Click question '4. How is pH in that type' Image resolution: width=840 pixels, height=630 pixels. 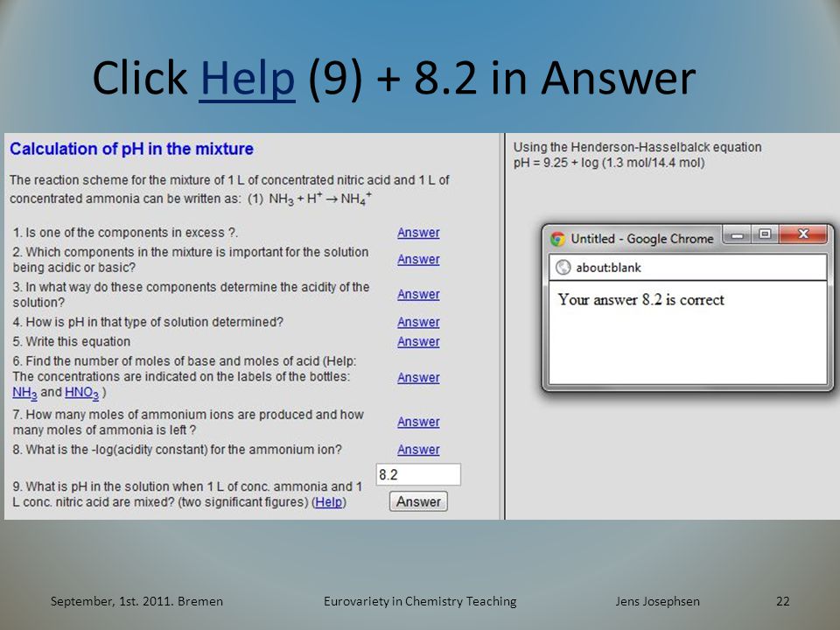(148, 322)
